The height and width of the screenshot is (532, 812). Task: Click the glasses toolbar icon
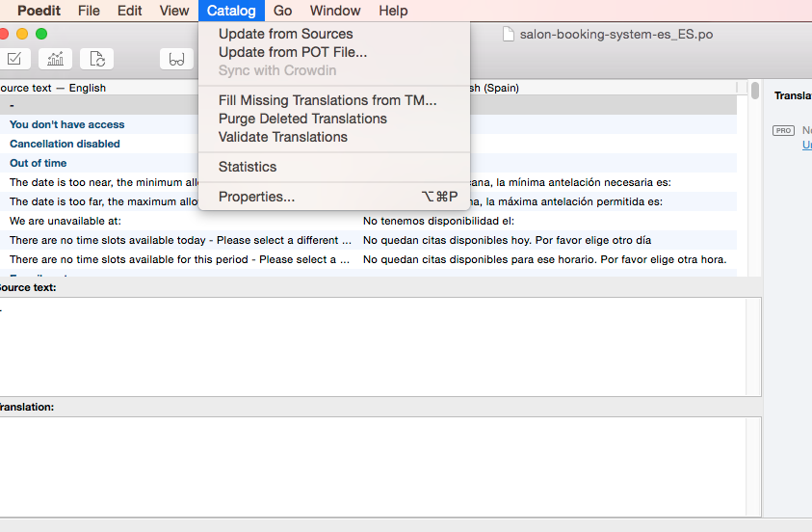[176, 59]
